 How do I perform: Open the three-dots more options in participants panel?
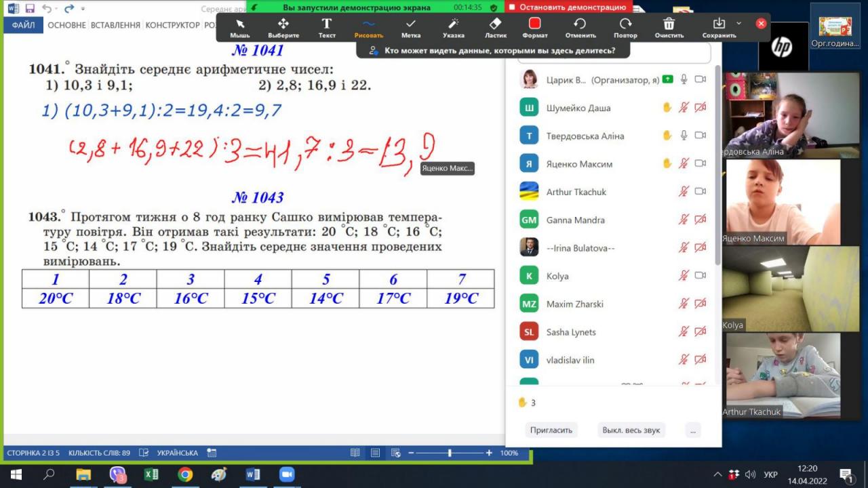click(692, 430)
